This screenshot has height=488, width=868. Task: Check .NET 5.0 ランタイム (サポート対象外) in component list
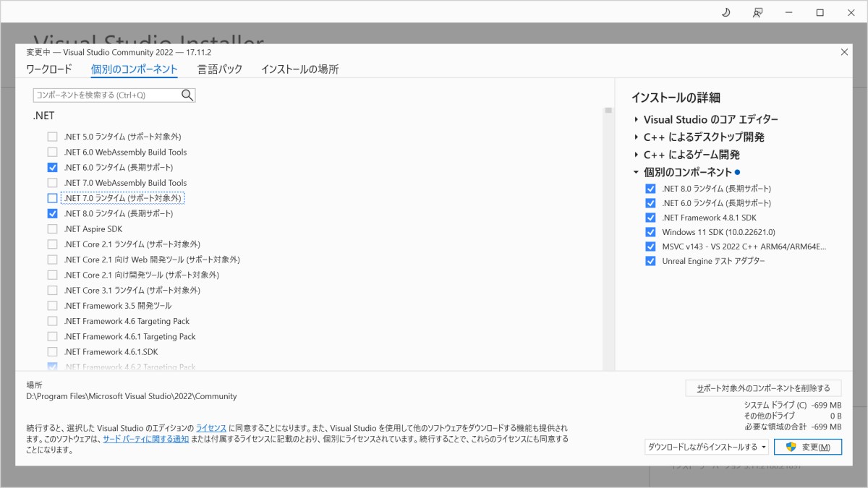click(x=52, y=137)
